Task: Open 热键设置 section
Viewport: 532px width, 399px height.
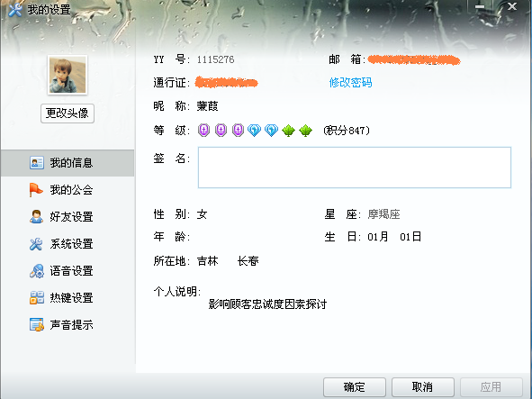Action: pos(68,298)
